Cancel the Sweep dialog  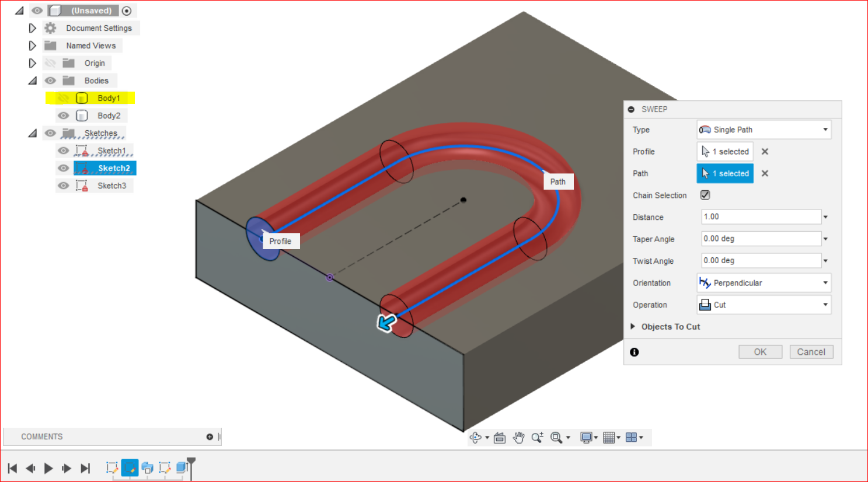tap(811, 352)
